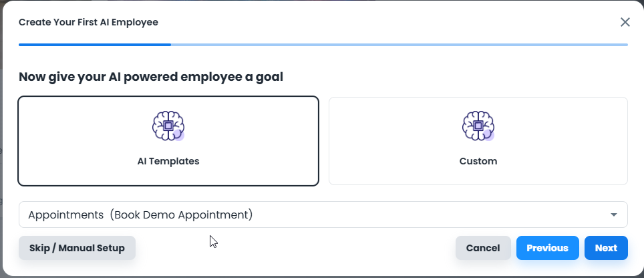This screenshot has width=644, height=278.
Task: Click the brain icon in AI Templates card
Action: coord(168,126)
